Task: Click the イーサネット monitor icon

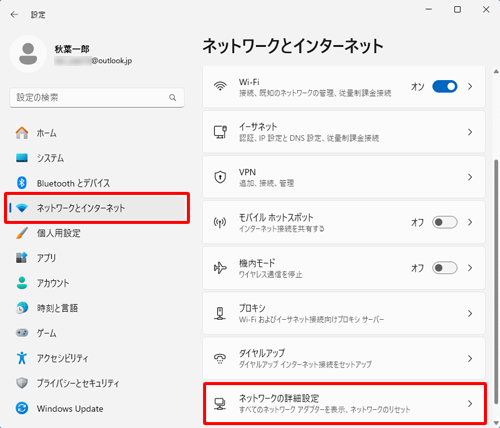Action: (x=220, y=132)
